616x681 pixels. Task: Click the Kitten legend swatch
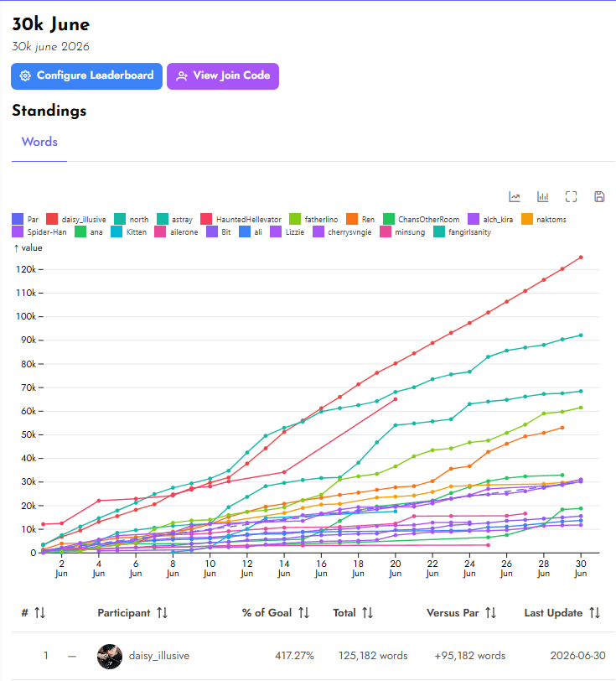click(x=116, y=232)
